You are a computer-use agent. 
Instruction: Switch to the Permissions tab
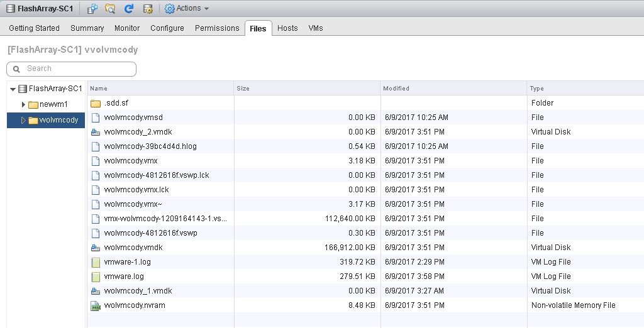click(x=217, y=28)
